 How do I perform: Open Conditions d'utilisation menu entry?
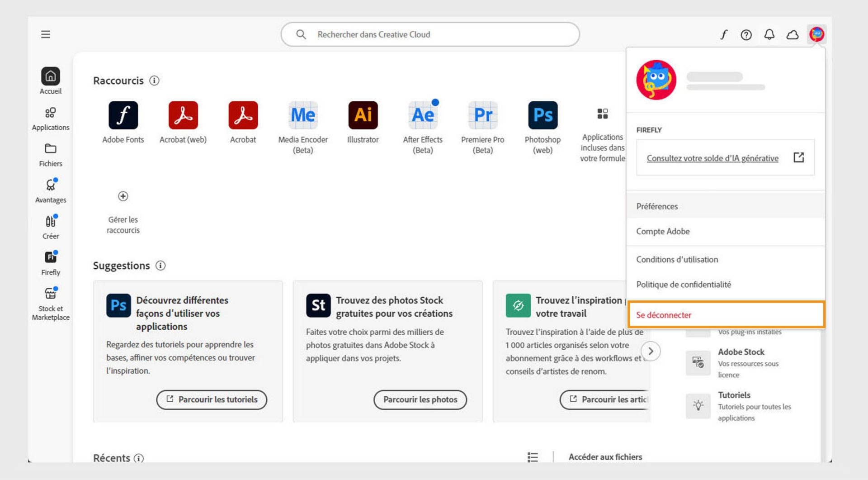(x=726, y=259)
